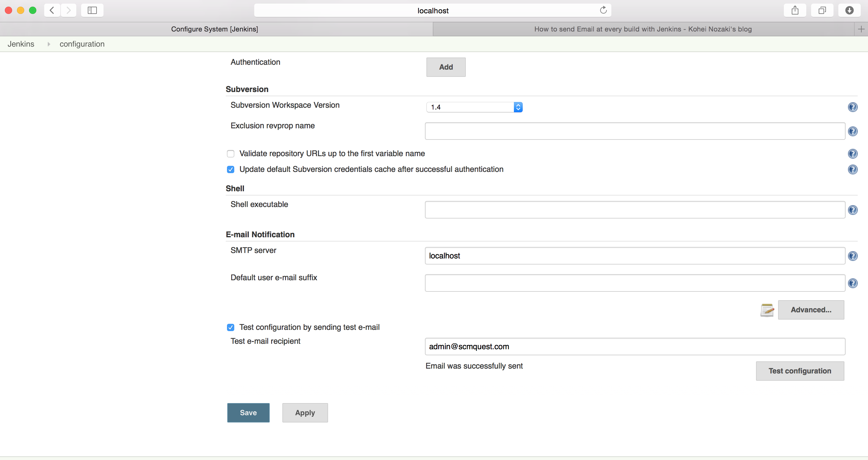Screen dimensions: 868x460
Task: Click the 'Test e-mail recipient' label
Action: tap(265, 341)
